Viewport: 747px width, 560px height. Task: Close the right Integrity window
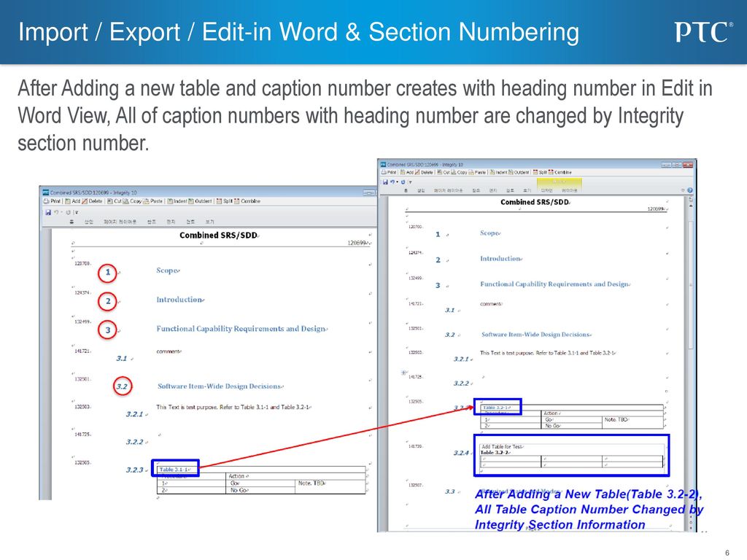[687, 165]
